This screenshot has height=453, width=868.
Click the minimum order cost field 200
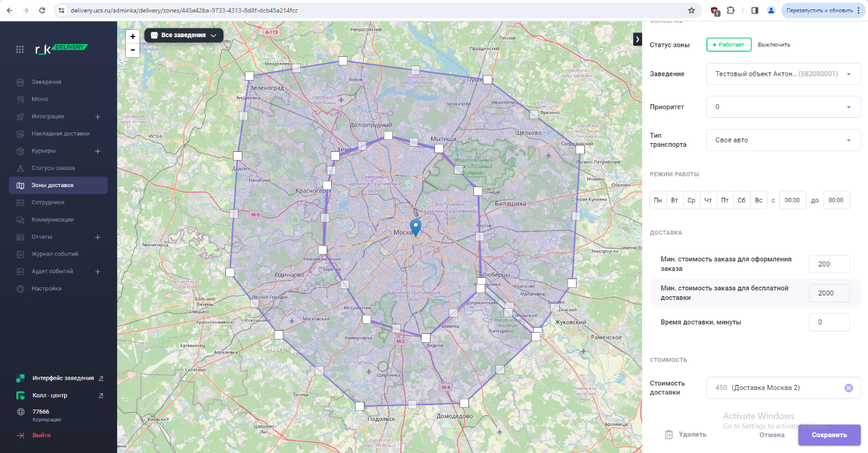click(x=829, y=264)
